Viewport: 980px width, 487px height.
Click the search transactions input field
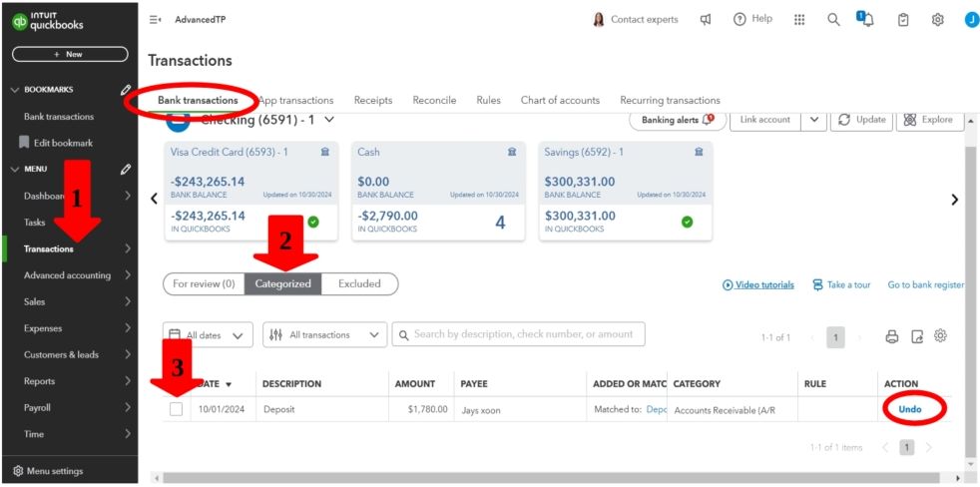tap(518, 334)
